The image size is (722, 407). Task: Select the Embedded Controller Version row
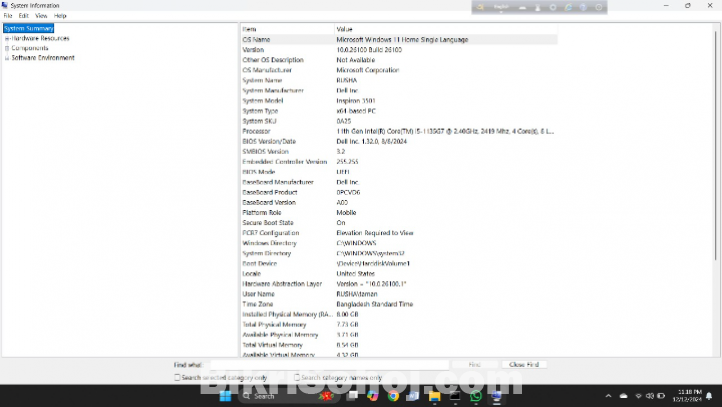[x=399, y=162]
